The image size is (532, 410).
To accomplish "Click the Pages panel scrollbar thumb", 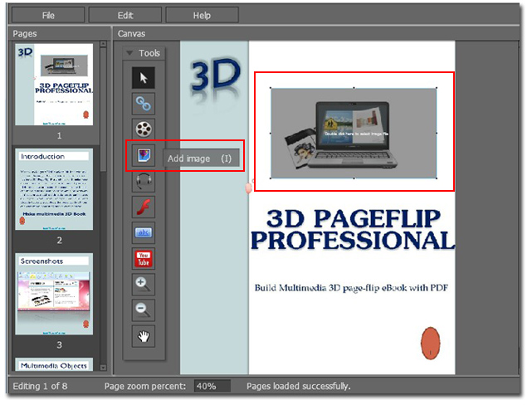I will point(104,109).
